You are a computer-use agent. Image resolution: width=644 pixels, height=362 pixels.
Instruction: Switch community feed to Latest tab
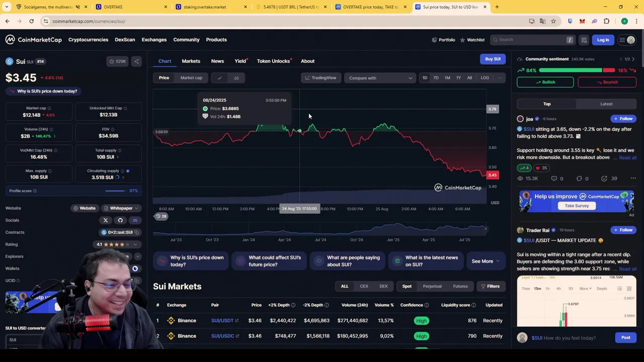tap(606, 104)
